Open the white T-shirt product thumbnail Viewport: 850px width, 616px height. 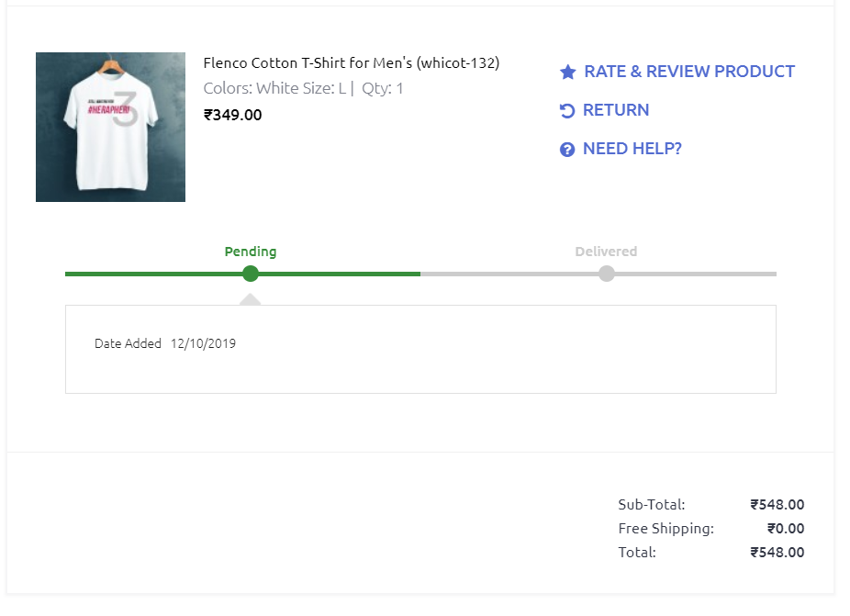point(110,127)
